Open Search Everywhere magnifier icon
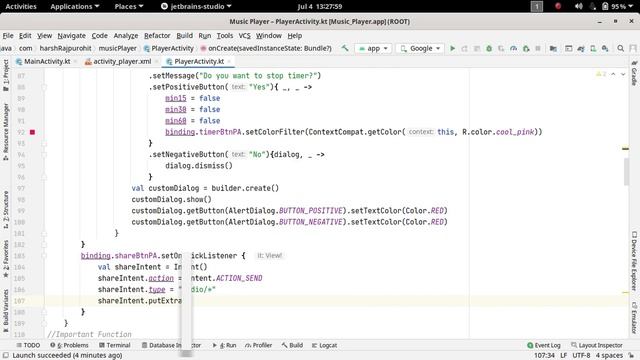This screenshot has width=640, height=360. coord(620,48)
